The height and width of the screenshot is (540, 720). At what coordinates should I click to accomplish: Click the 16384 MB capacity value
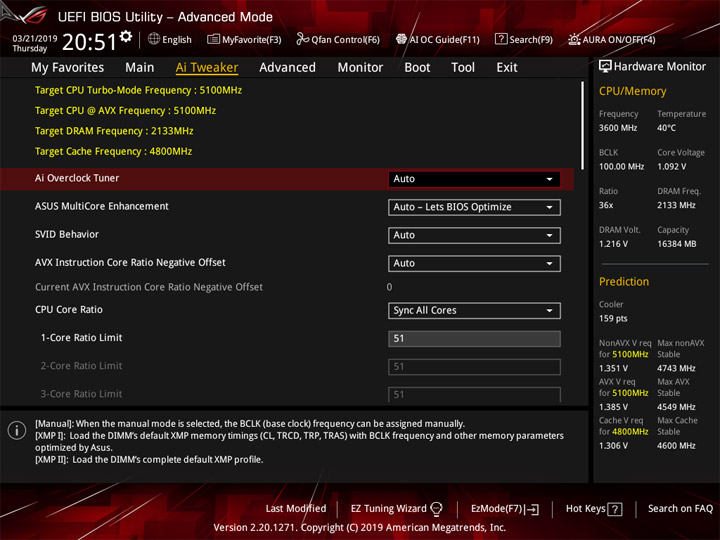tap(676, 244)
